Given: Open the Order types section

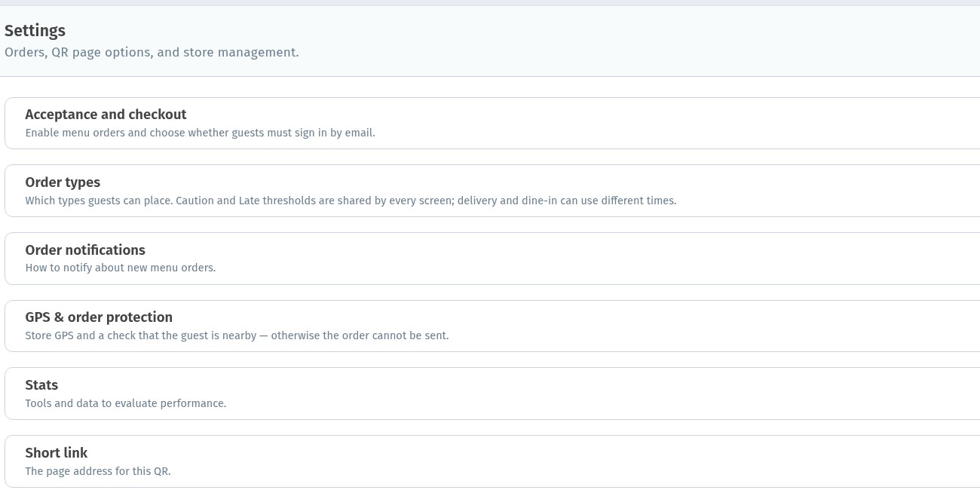Looking at the screenshot, I should pyautogui.click(x=492, y=191).
